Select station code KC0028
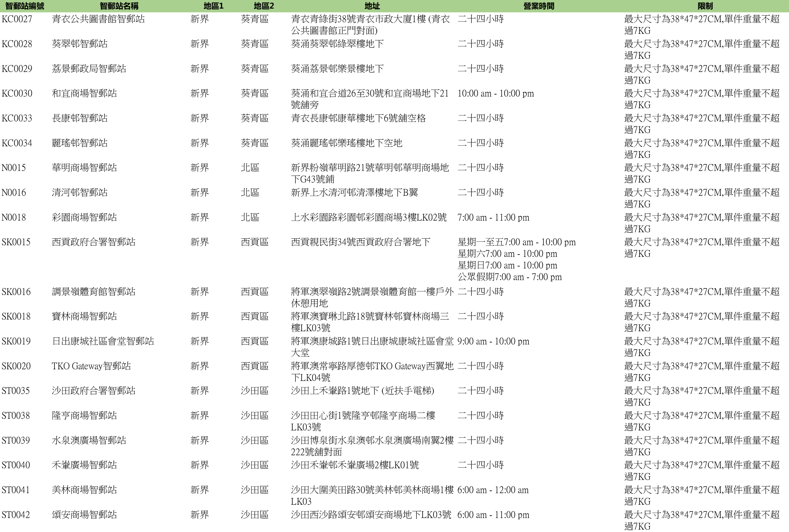789x532 pixels. [x=17, y=44]
